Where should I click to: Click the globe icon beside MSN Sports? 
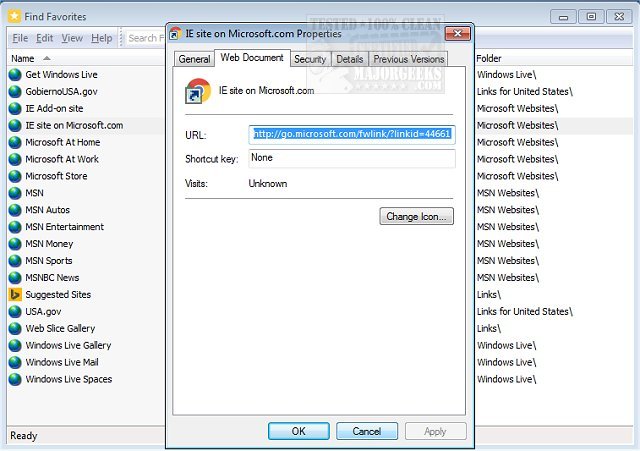tap(15, 261)
